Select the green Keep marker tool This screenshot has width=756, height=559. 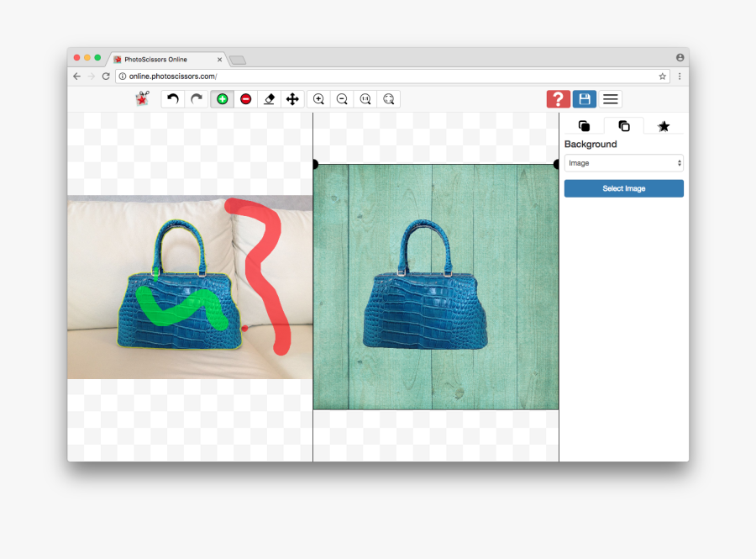pyautogui.click(x=222, y=98)
